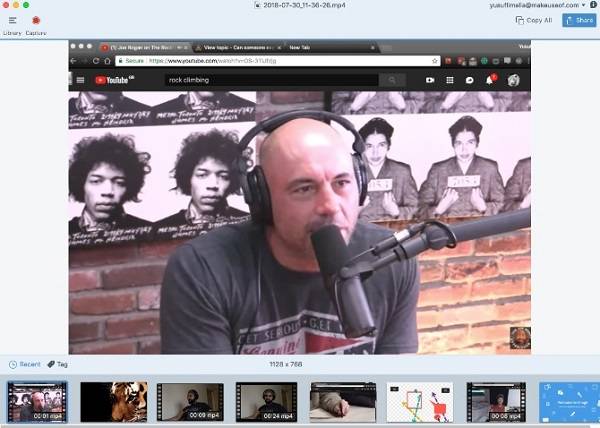This screenshot has width=600, height=428.
Task: Click the captured video preview canvas
Action: pyautogui.click(x=300, y=197)
